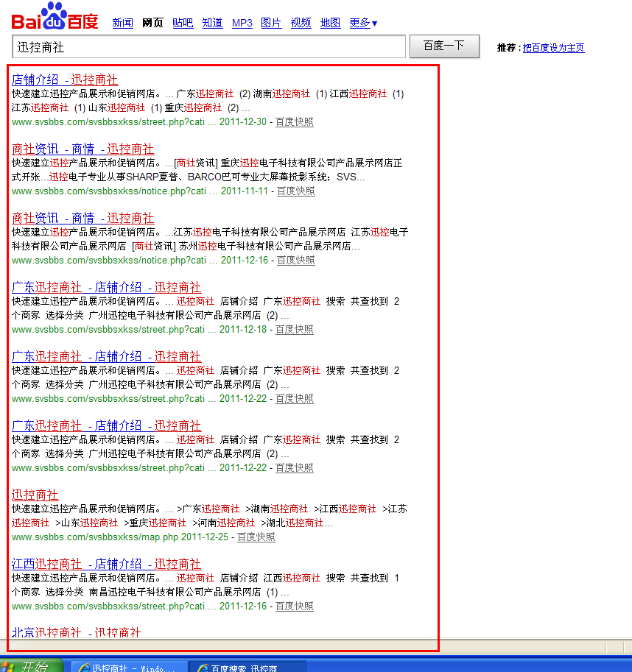
Task: Click the Baidu logo
Action: pyautogui.click(x=55, y=16)
